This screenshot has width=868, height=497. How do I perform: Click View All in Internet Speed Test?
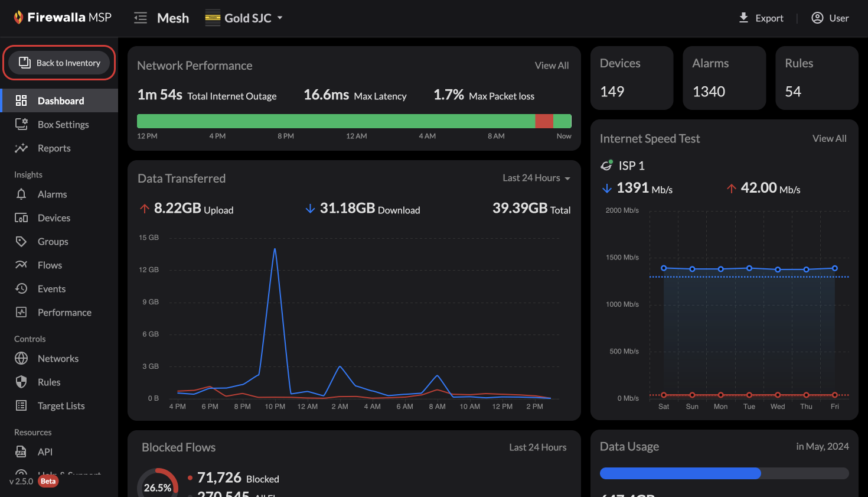(x=829, y=138)
